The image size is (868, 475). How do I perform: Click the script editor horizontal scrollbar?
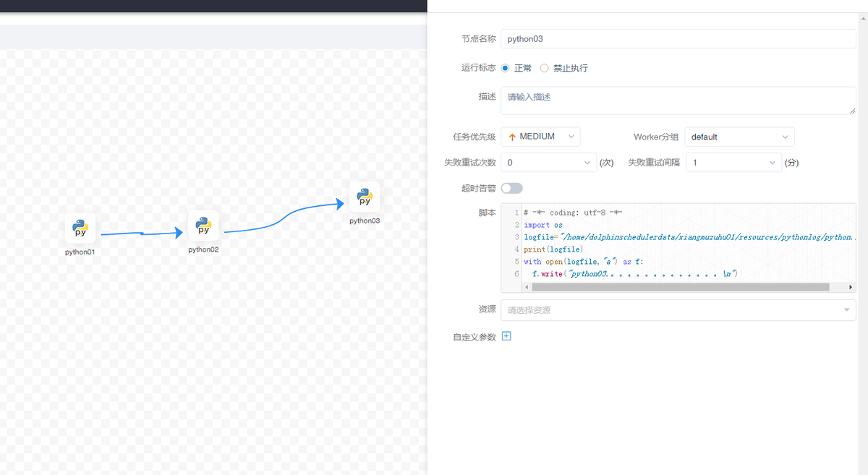[x=680, y=287]
